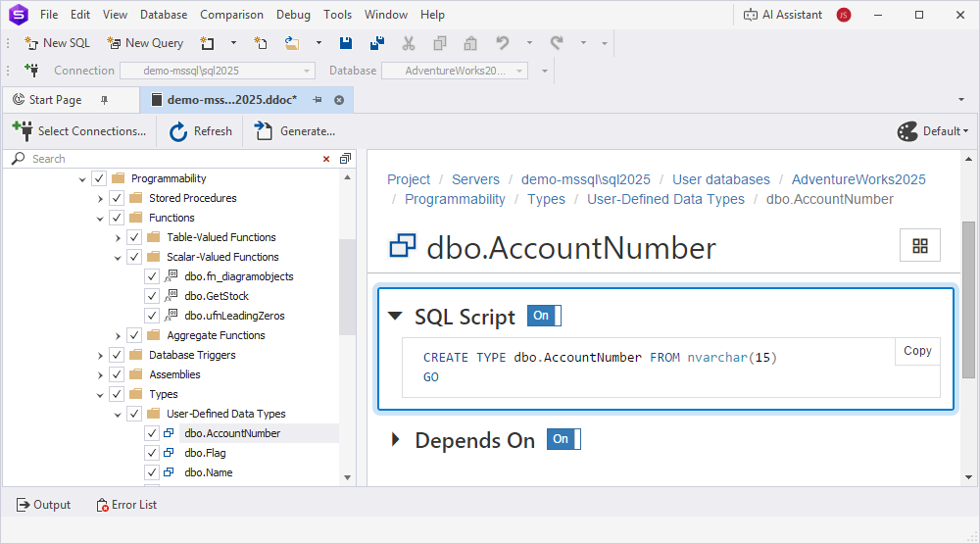Click in the tree Search field
Image resolution: width=980 pixels, height=544 pixels.
tap(175, 159)
